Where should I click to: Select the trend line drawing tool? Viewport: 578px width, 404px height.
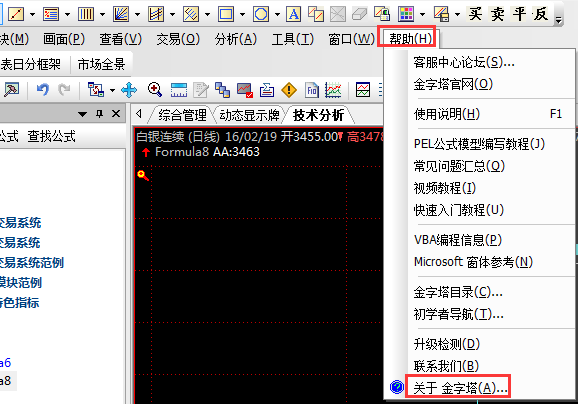[16, 14]
